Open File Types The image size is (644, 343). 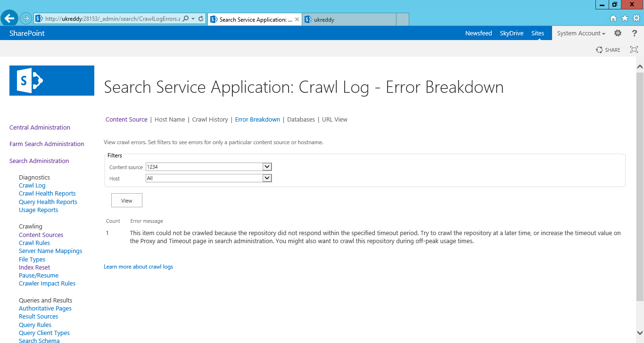click(x=32, y=260)
